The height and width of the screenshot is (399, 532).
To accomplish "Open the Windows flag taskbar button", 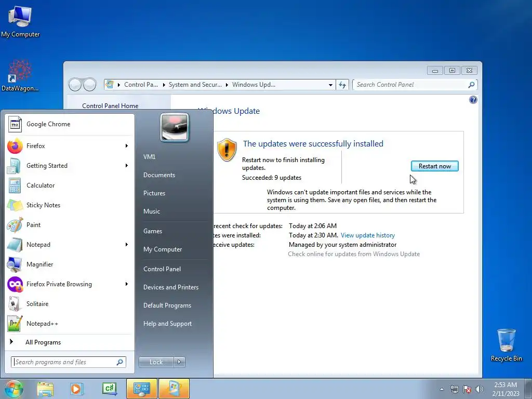I will coord(174,389).
